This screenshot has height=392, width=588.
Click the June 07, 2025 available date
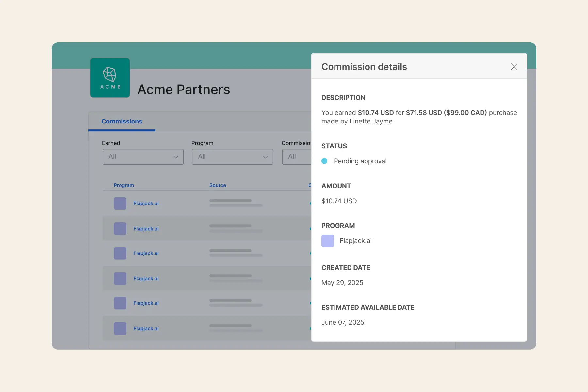point(343,322)
